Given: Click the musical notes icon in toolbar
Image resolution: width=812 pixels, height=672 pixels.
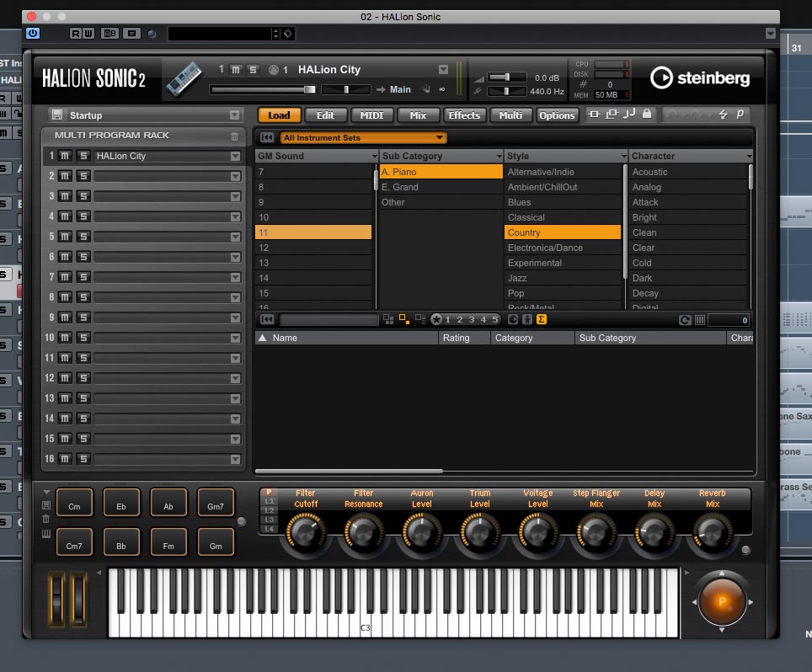Looking at the screenshot, I should click(629, 114).
